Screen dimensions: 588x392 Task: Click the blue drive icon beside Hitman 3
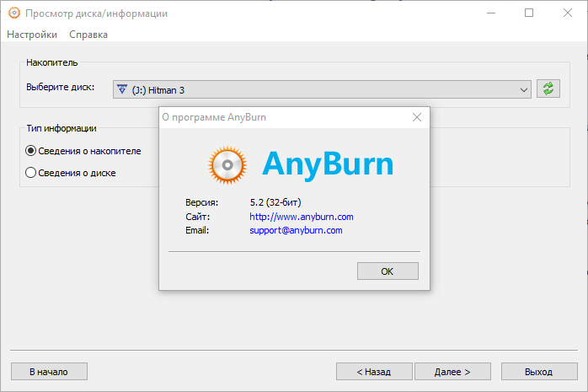pyautogui.click(x=122, y=89)
